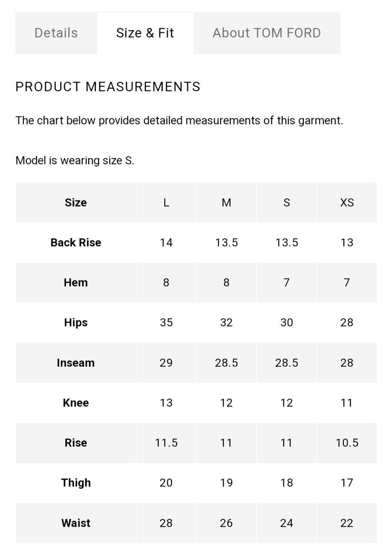This screenshot has width=392, height=552.
Task: Click the PRODUCT MEASUREMENTS heading
Action: pos(108,87)
